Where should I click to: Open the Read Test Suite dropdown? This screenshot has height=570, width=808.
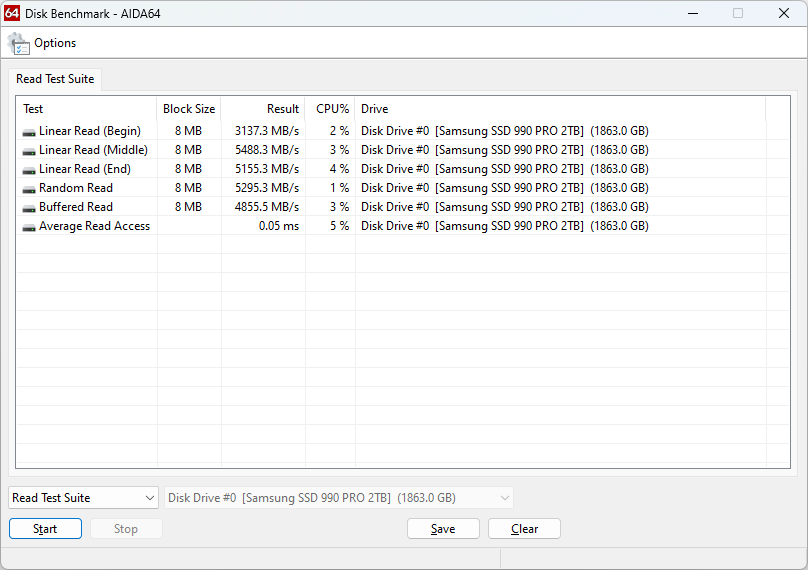(x=84, y=498)
